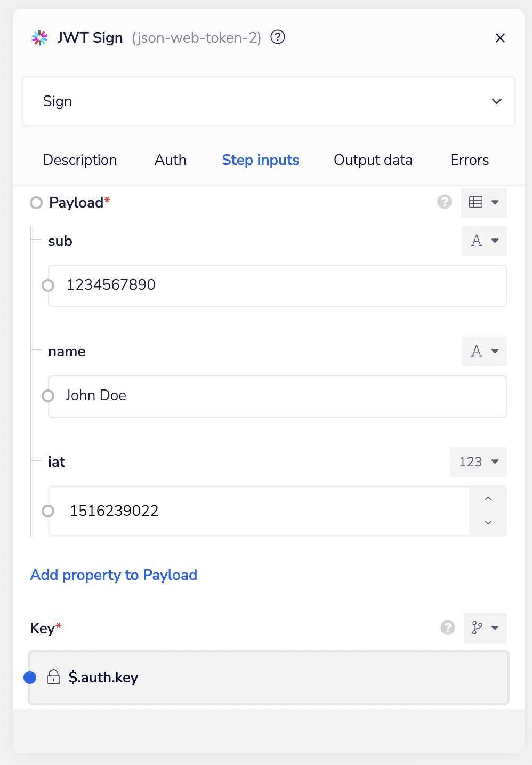
Task: Click the JWT Sign node icon
Action: click(x=39, y=37)
